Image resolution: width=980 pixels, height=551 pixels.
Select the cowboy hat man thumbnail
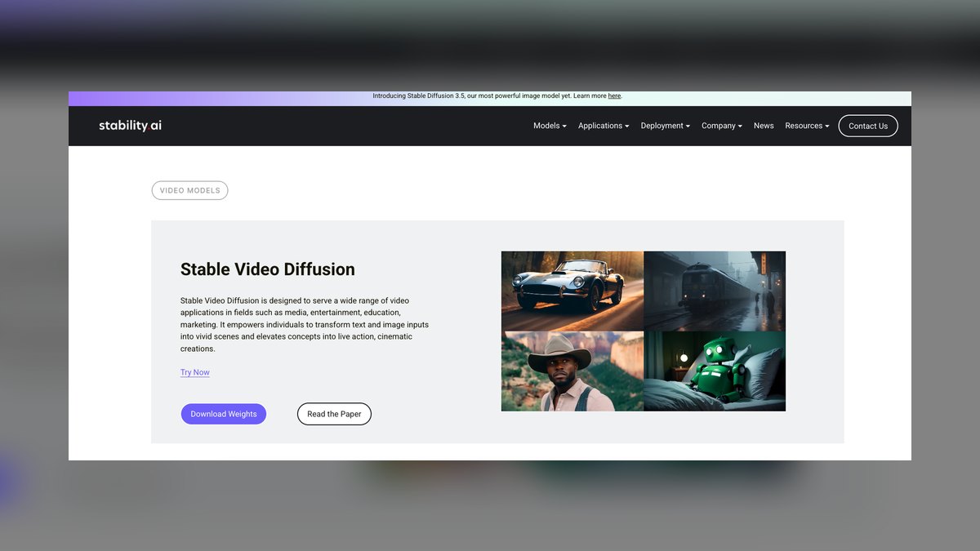[572, 371]
